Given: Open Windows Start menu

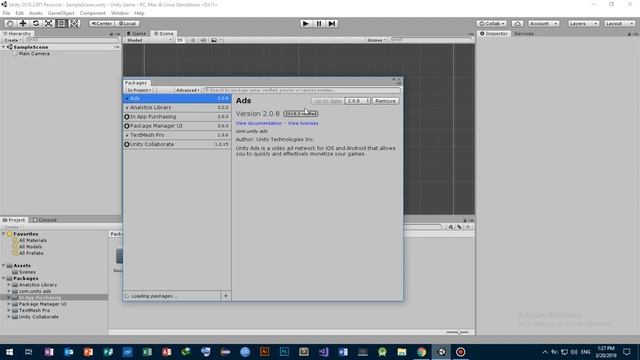Looking at the screenshot, I should point(9,352).
